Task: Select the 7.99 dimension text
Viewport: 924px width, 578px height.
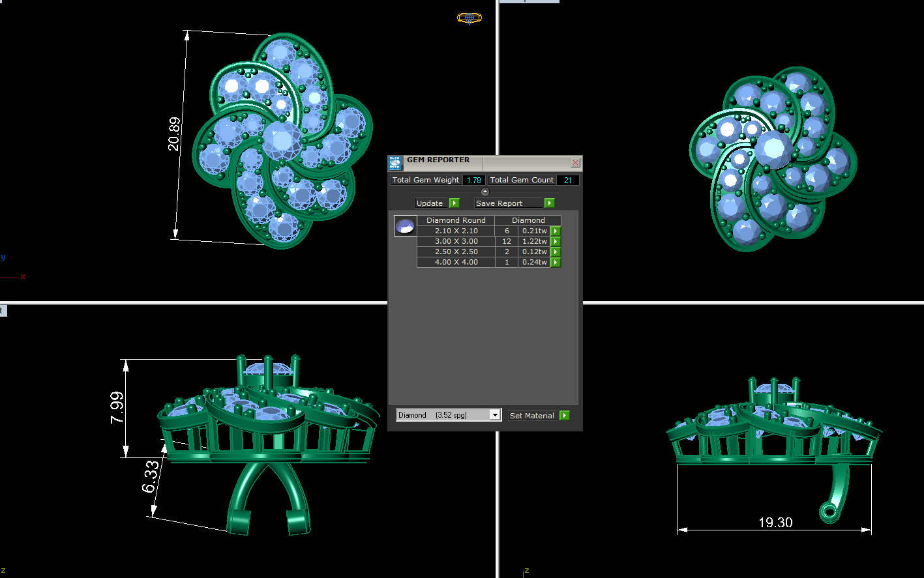Action: coord(117,408)
